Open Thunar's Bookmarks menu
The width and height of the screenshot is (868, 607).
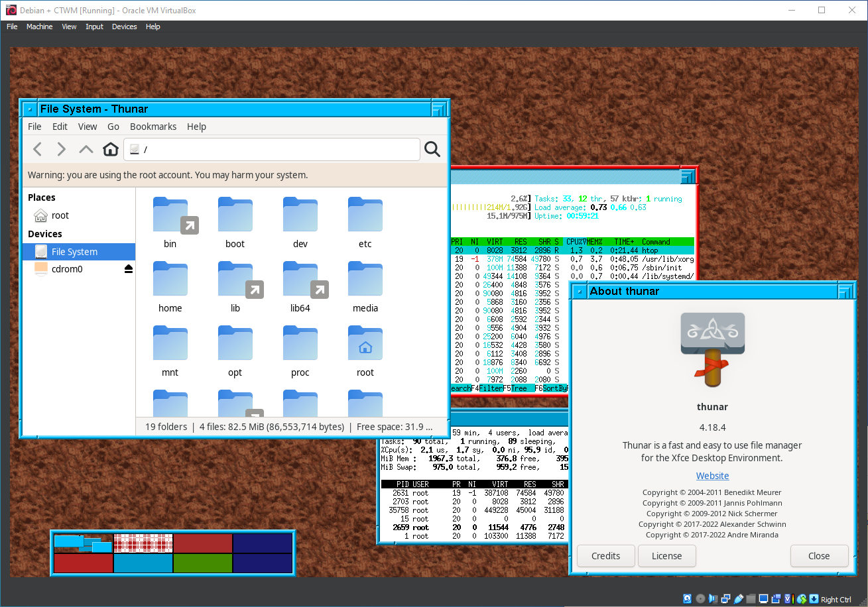[153, 127]
